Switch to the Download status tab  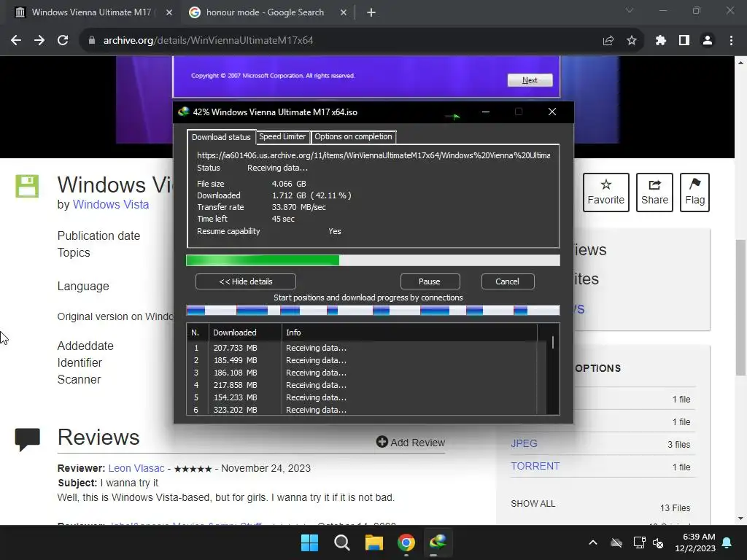221,137
